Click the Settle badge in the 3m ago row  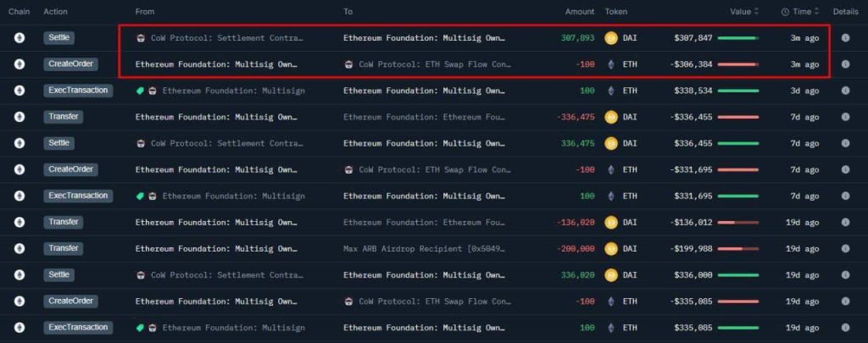59,38
